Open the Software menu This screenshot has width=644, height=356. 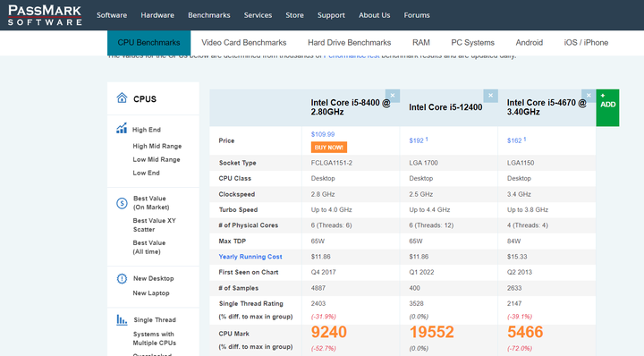[112, 15]
